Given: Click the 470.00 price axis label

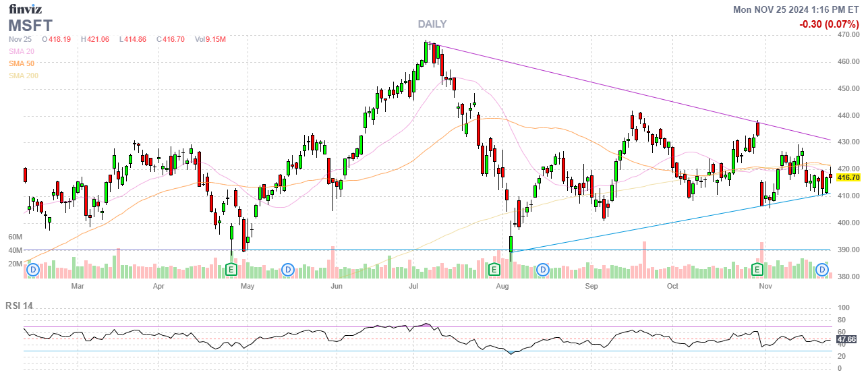Looking at the screenshot, I should pyautogui.click(x=848, y=34).
